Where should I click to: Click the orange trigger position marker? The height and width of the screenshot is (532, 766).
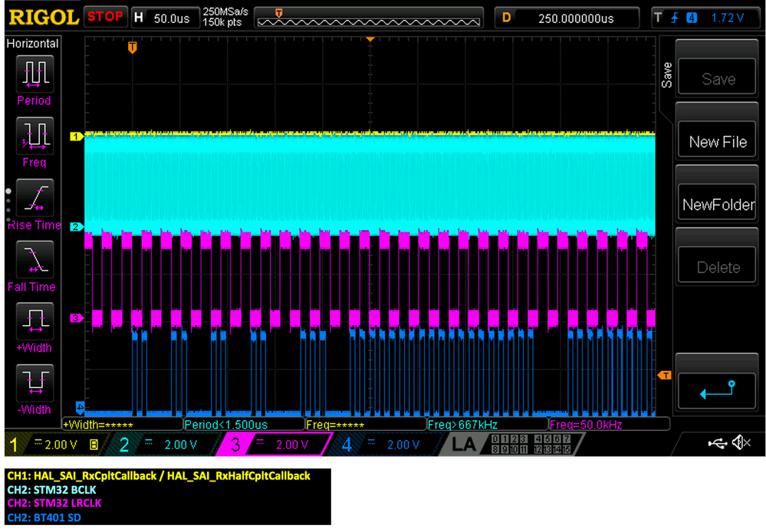tap(132, 48)
